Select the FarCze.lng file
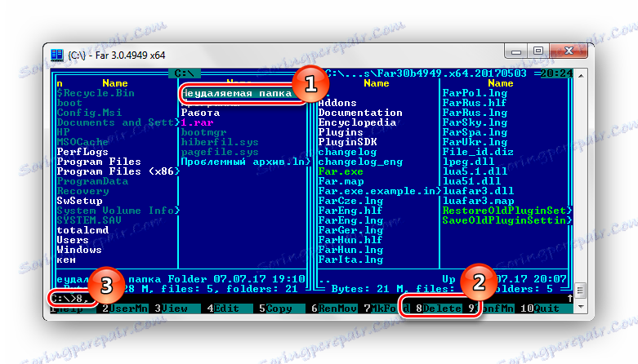Viewport: 638px width, 364px height. (350, 201)
